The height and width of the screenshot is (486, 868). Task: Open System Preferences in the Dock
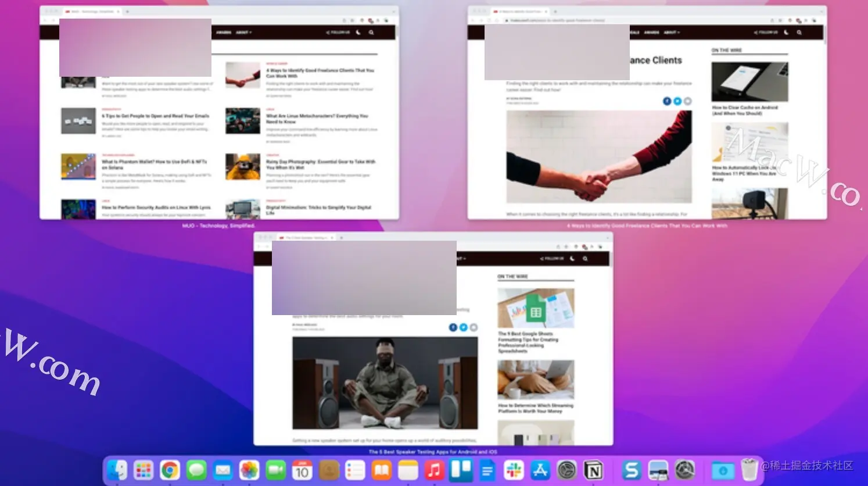566,470
